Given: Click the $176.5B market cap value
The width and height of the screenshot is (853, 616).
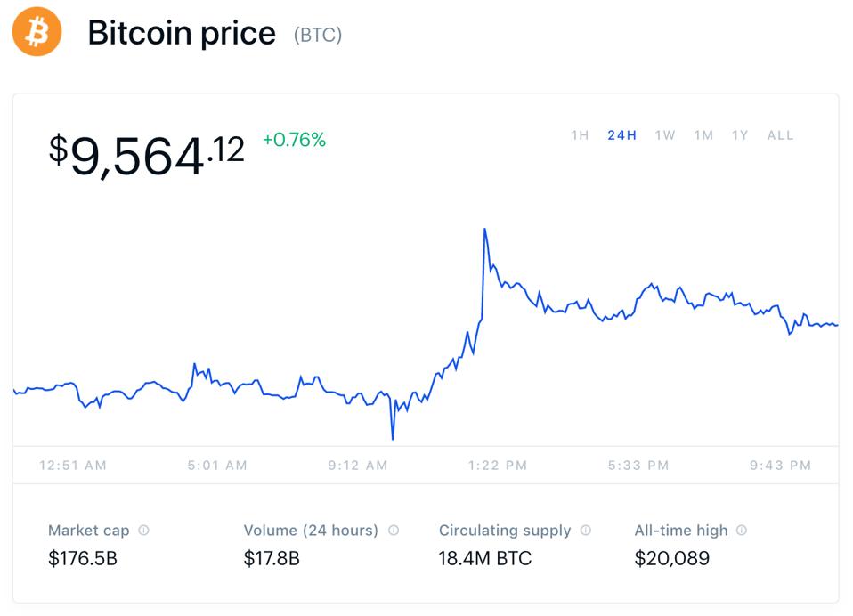Looking at the screenshot, I should pos(83,559).
